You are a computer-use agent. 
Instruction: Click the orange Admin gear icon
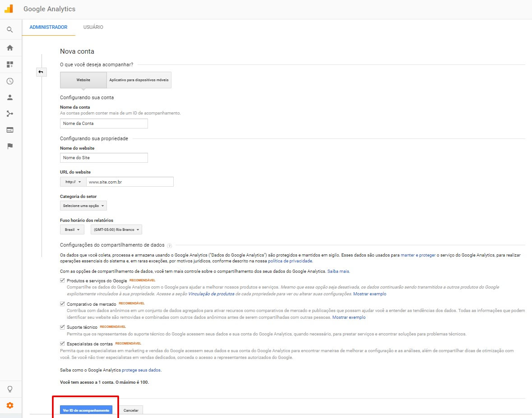point(9,405)
